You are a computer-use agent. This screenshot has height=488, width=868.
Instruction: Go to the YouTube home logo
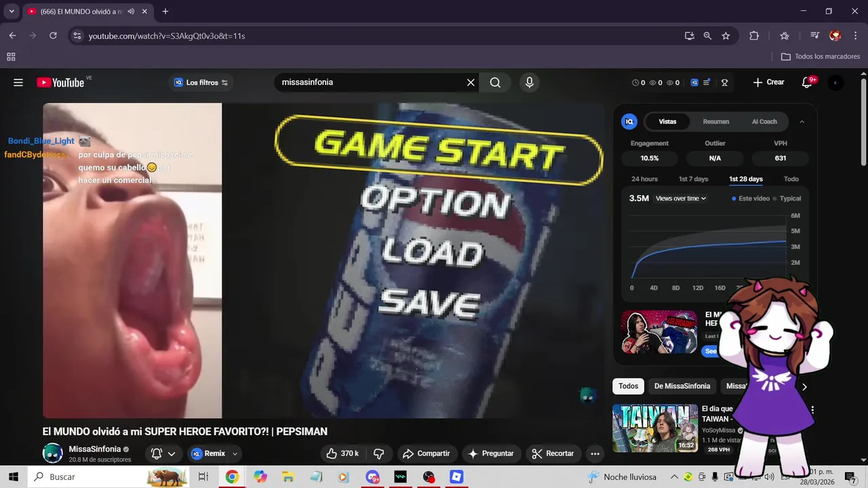pyautogui.click(x=60, y=83)
